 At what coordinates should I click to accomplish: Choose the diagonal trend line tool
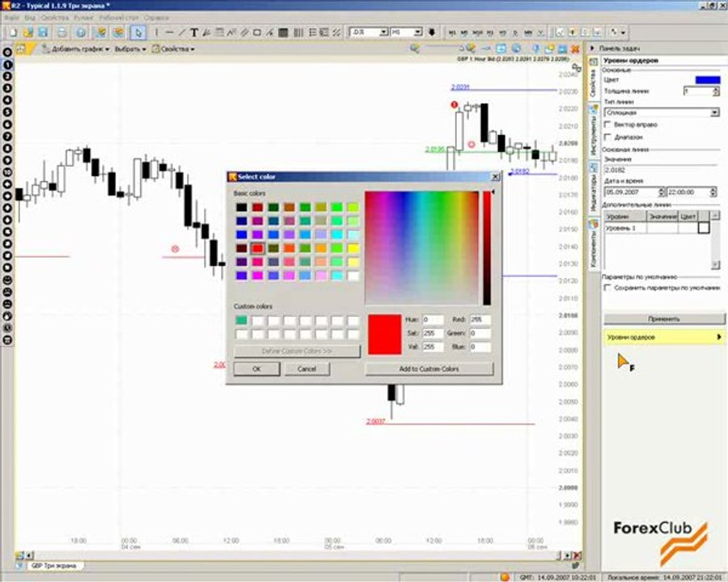pyautogui.click(x=182, y=32)
